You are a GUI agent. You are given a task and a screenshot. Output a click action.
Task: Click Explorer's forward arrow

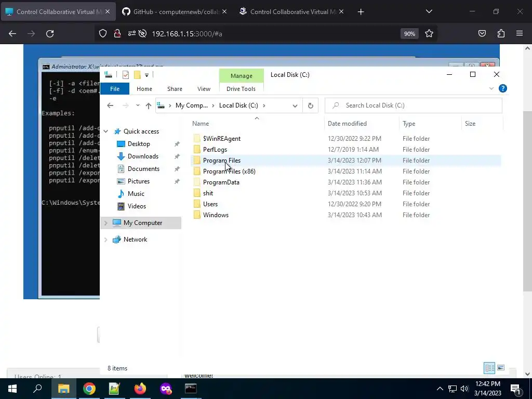pyautogui.click(x=126, y=105)
